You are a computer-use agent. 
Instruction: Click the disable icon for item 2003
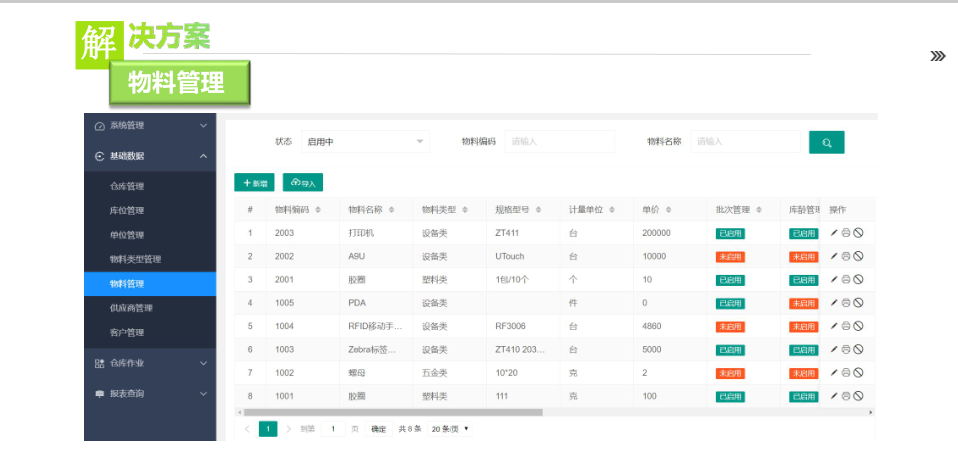tap(858, 233)
